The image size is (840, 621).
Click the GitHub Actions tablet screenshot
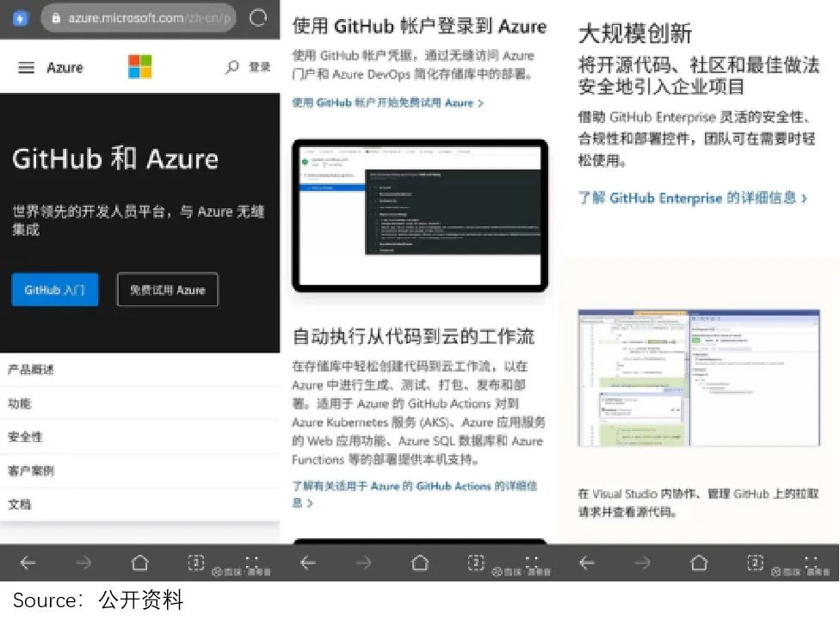click(420, 216)
